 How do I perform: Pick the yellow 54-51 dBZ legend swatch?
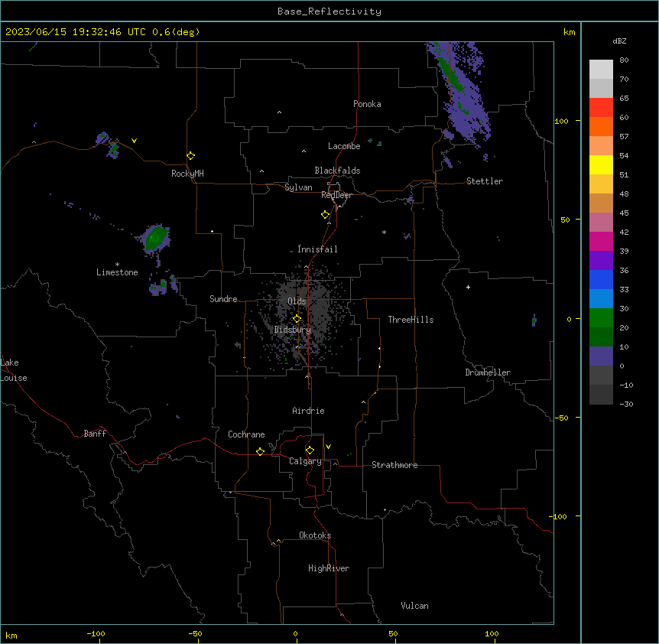click(x=601, y=164)
